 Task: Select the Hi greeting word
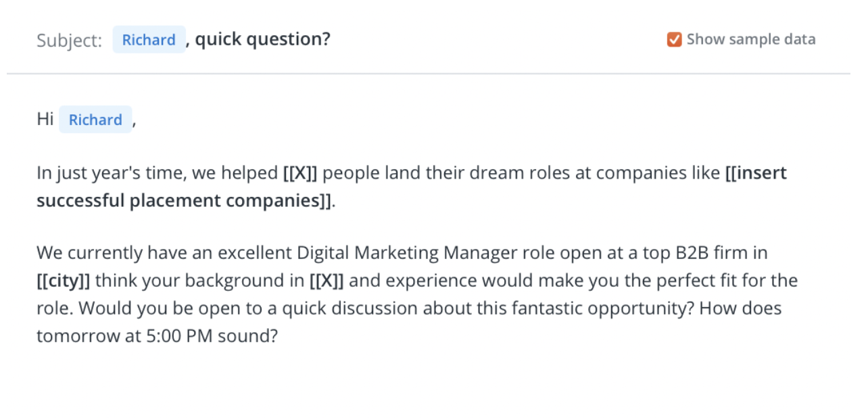(x=45, y=119)
